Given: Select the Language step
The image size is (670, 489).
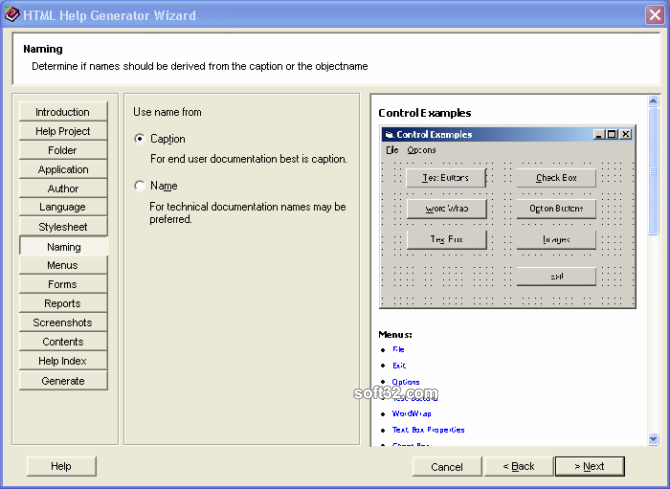Looking at the screenshot, I should (x=63, y=207).
